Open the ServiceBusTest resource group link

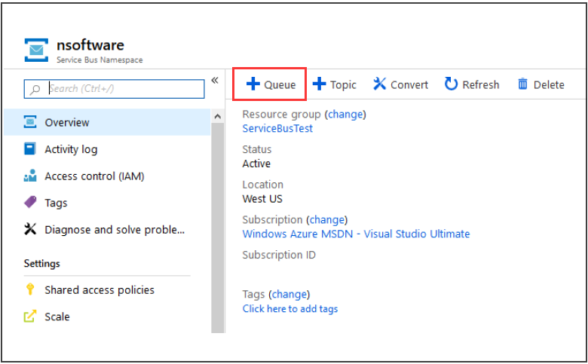click(x=277, y=128)
